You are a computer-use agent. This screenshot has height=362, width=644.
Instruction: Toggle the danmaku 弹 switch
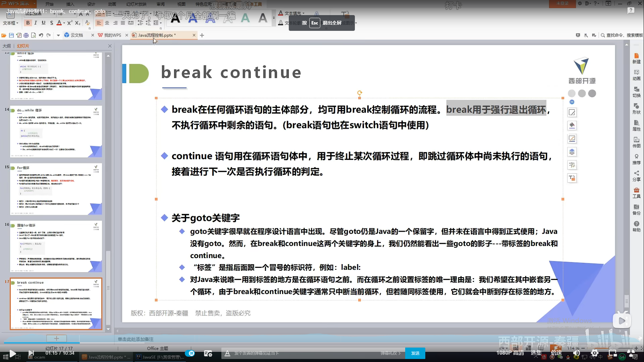190,353
